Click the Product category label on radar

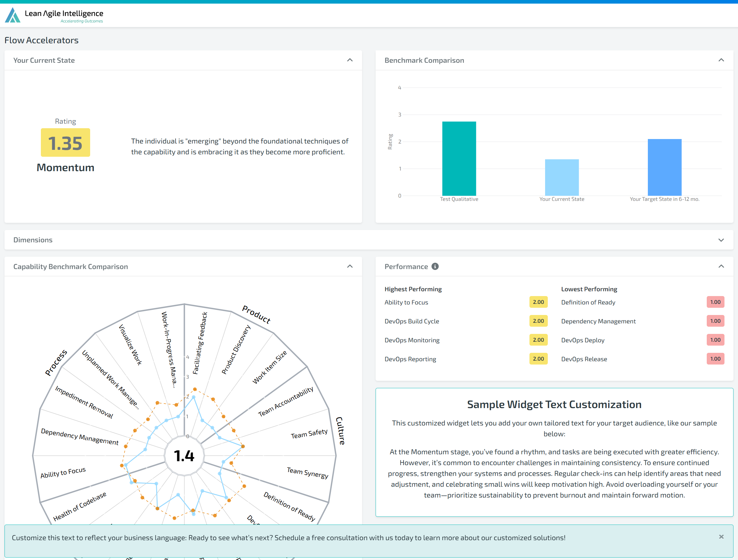click(256, 314)
